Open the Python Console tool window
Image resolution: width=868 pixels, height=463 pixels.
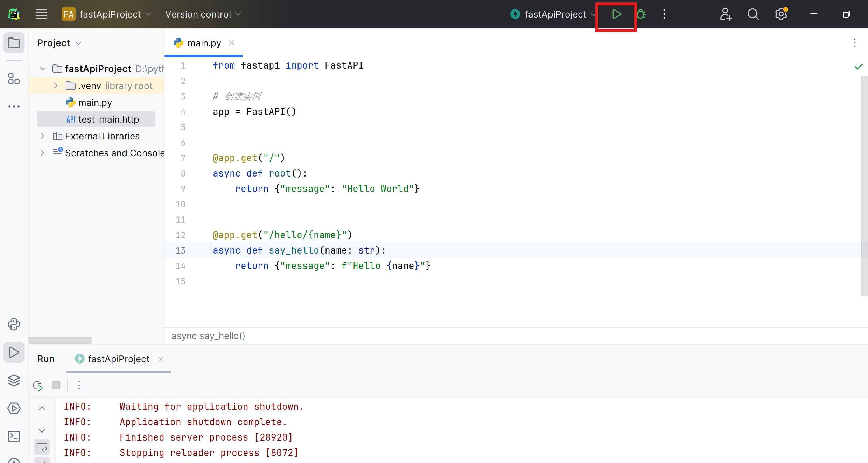(14, 324)
